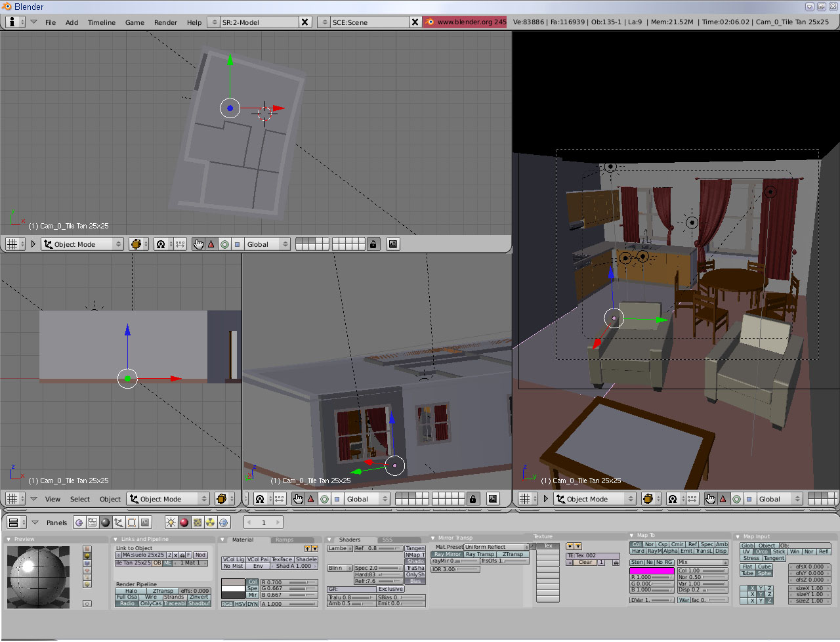Enable the Ray Mirror toggle

point(448,555)
